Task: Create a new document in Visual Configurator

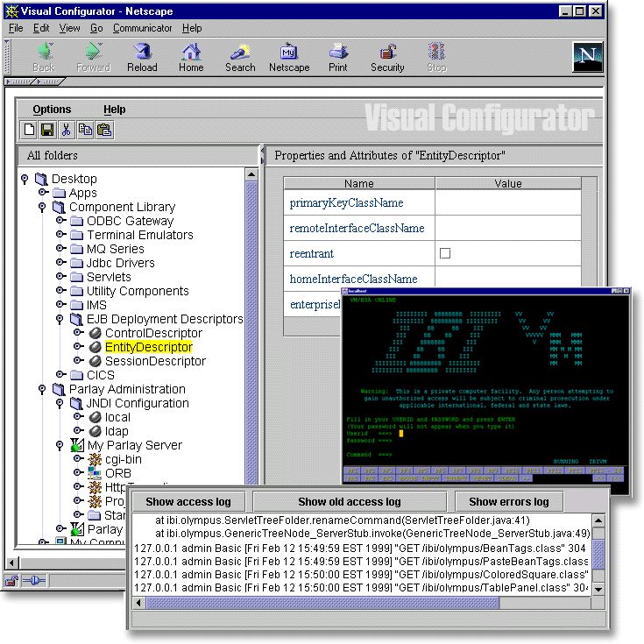Action: [x=29, y=130]
